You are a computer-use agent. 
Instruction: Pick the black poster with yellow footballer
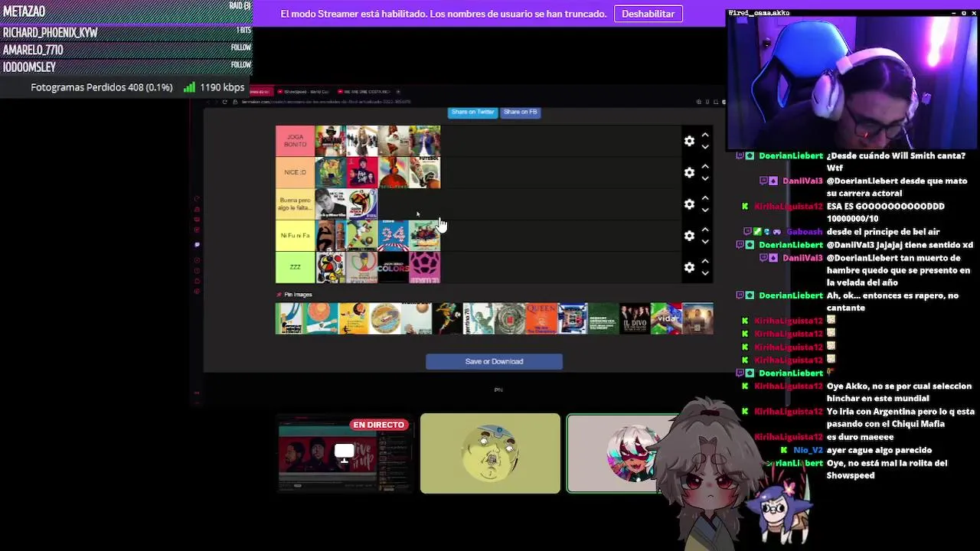(447, 319)
